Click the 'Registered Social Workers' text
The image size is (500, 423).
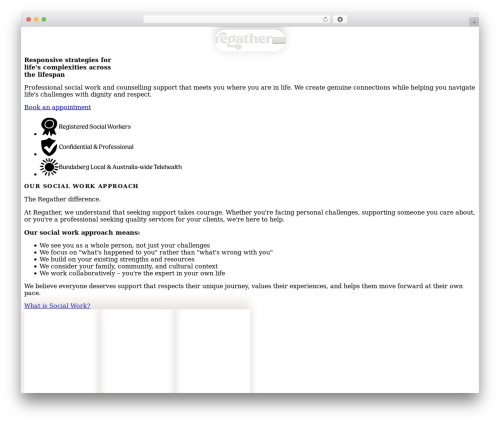95,127
